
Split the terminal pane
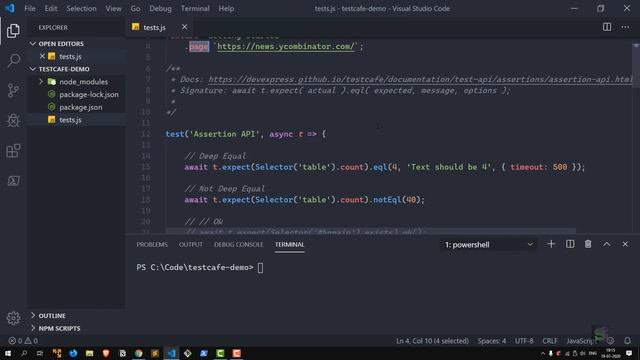click(x=570, y=244)
